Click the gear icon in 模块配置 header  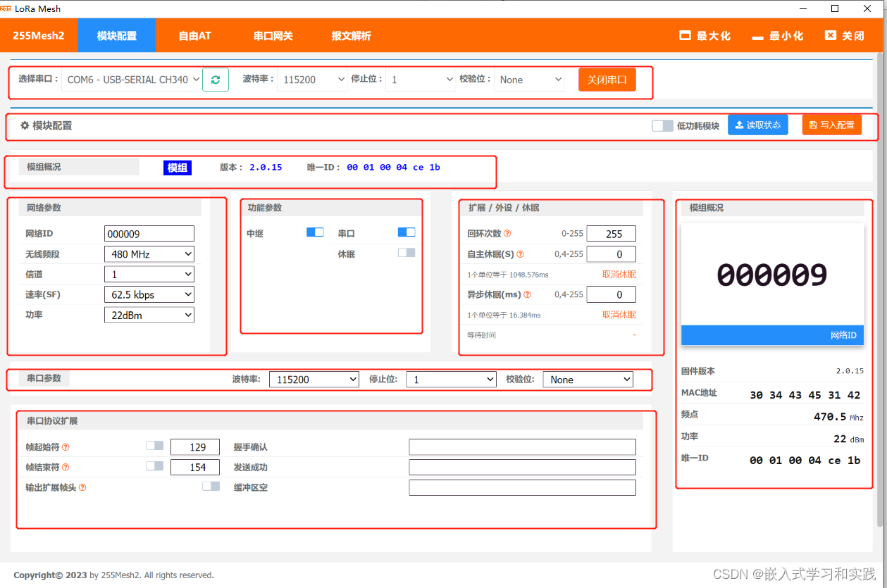point(23,125)
